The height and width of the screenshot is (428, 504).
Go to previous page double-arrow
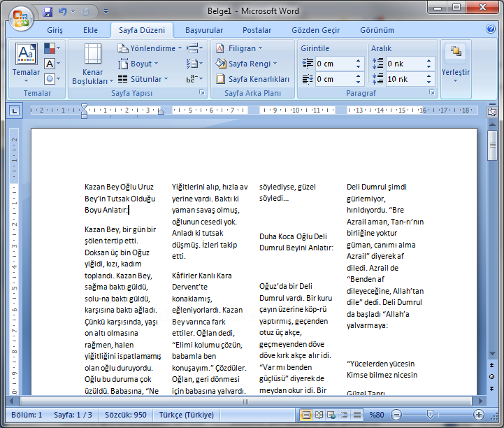(492, 365)
